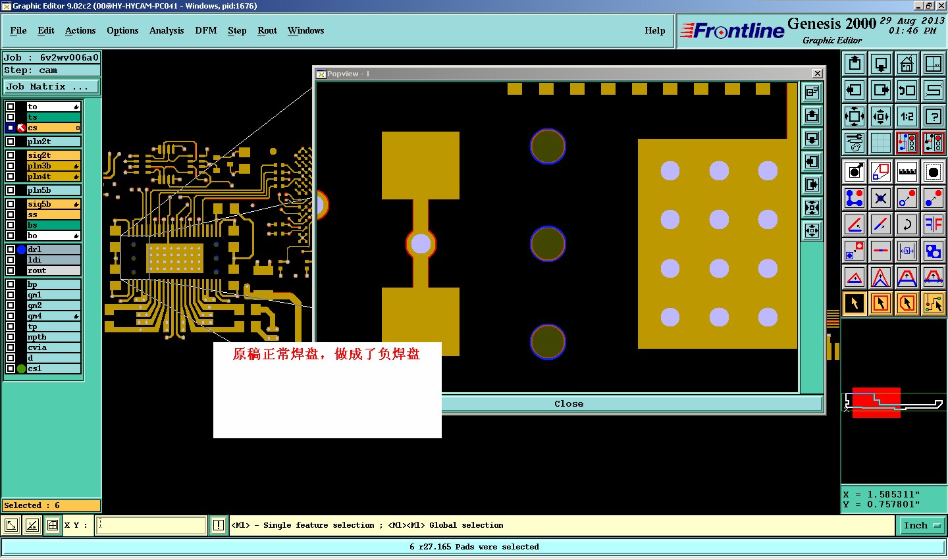Click Close button in Popview window
The width and height of the screenshot is (948, 560).
point(569,403)
